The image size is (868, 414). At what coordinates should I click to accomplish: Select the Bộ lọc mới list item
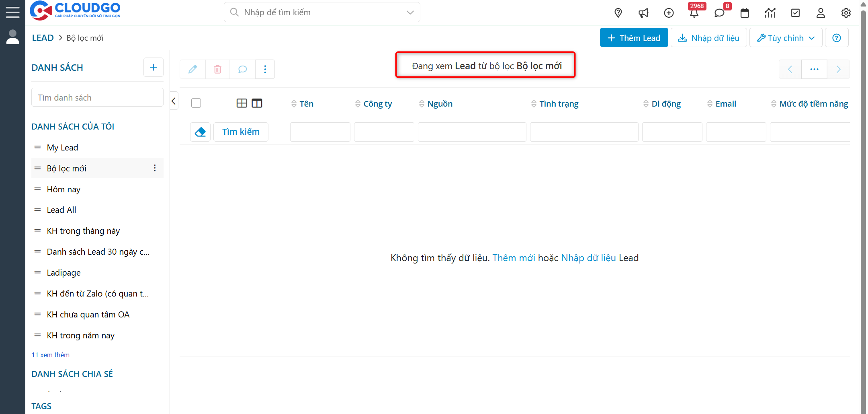66,168
